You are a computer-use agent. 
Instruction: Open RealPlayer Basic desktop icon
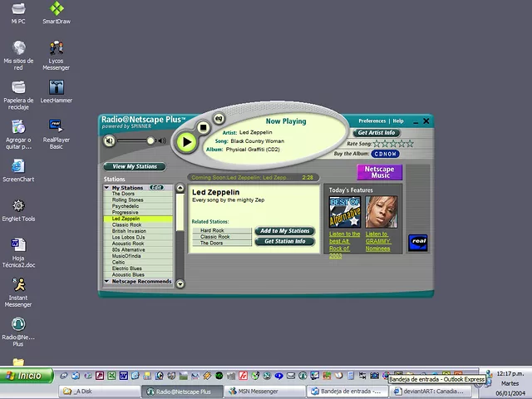pos(57,126)
